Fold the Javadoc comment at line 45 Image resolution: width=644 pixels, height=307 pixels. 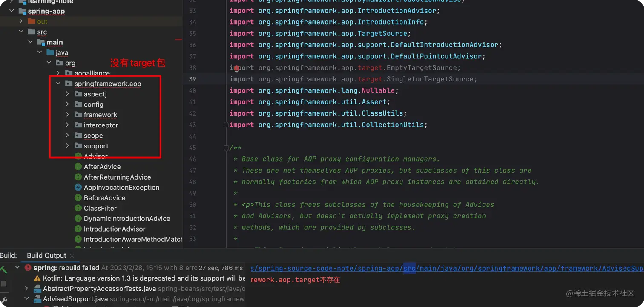pos(226,148)
